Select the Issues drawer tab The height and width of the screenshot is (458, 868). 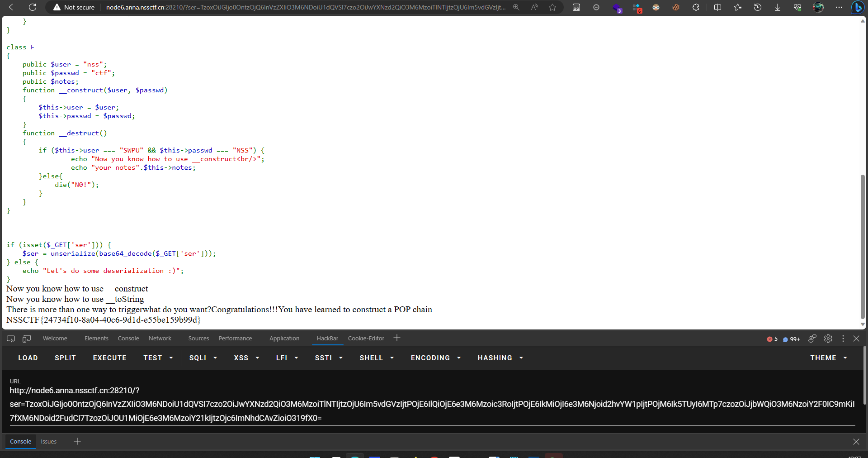49,442
